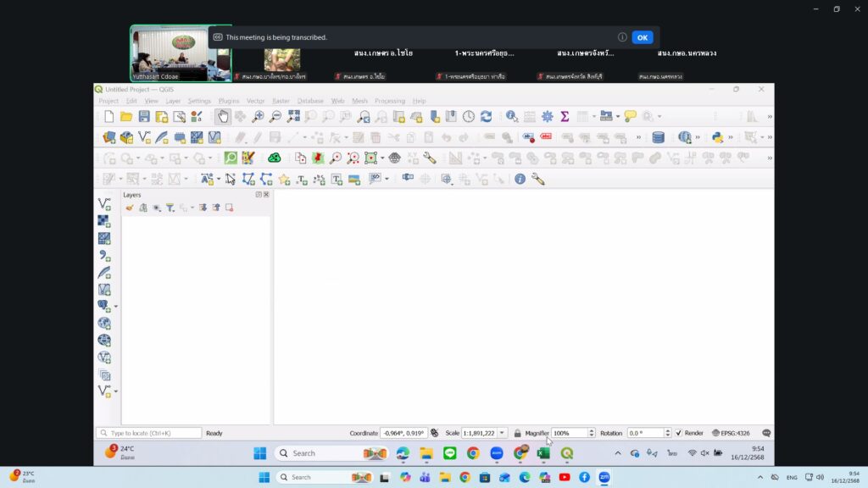The width and height of the screenshot is (868, 488).
Task: Open the Processing menu
Action: click(x=390, y=101)
